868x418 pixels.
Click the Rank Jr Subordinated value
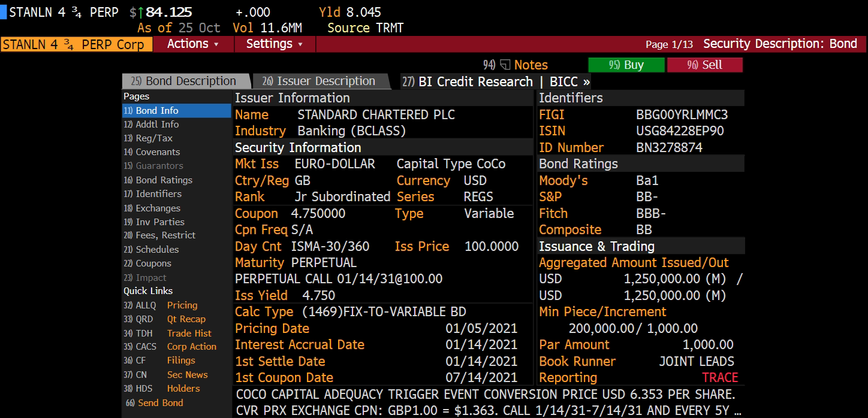pyautogui.click(x=342, y=196)
